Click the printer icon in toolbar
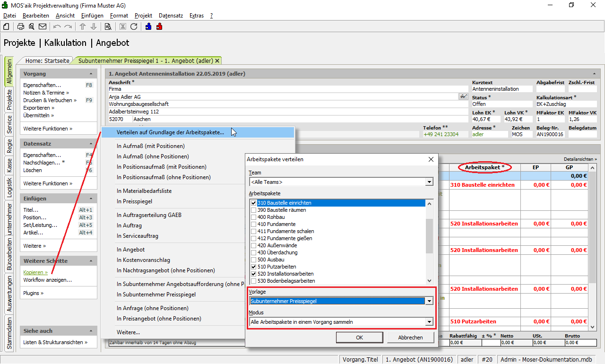This screenshot has height=364, width=605. [x=21, y=26]
